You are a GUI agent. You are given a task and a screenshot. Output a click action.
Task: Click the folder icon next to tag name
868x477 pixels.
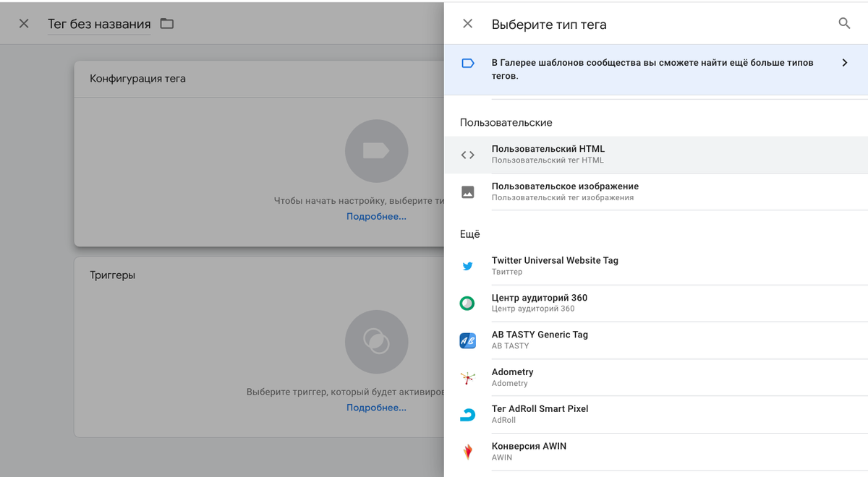(x=167, y=24)
